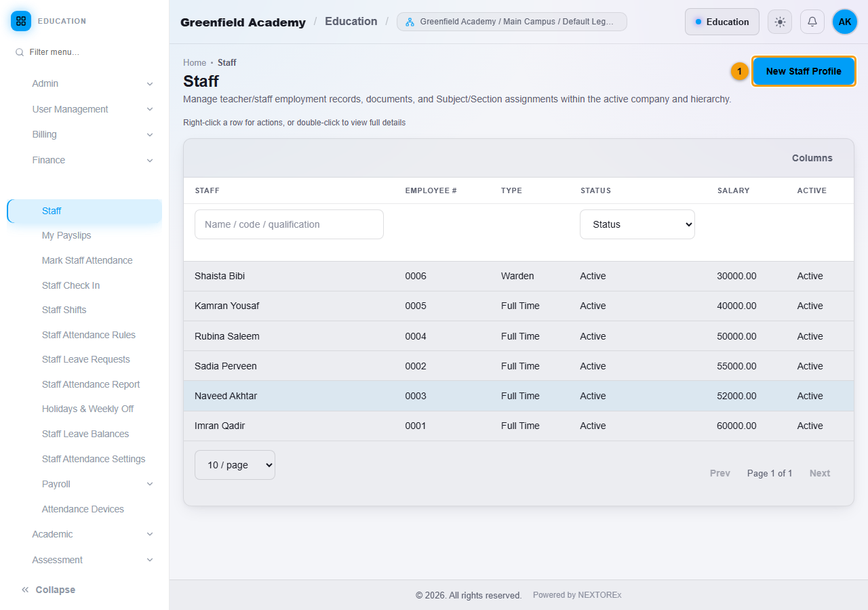Open the AK user avatar menu
This screenshot has width=868, height=610.
(x=845, y=22)
